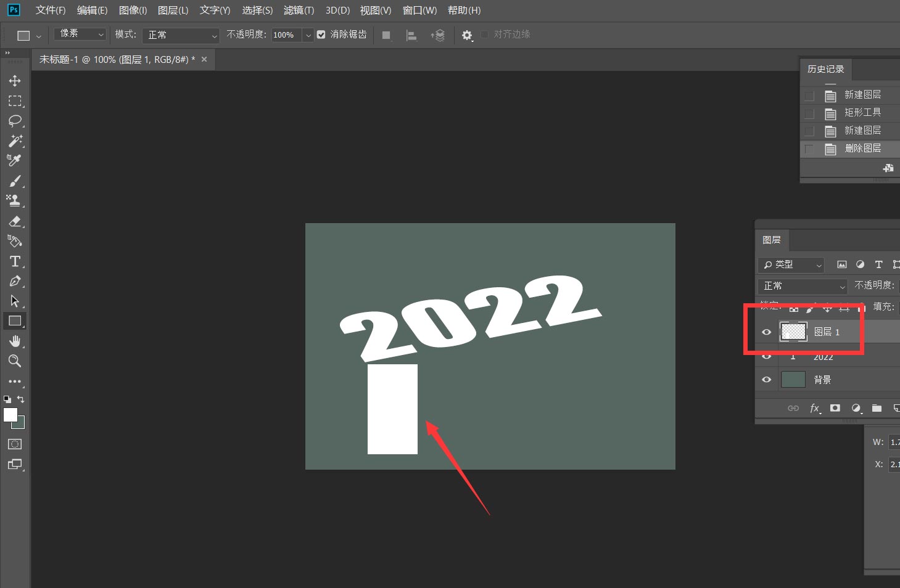Set history brush source for 矩形工具
The height and width of the screenshot is (588, 900).
tap(809, 113)
